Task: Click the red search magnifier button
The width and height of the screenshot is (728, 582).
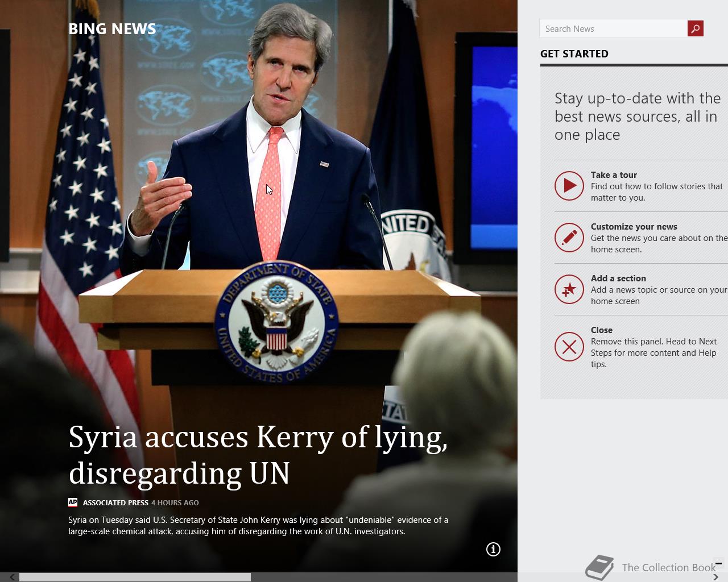Action: point(695,28)
